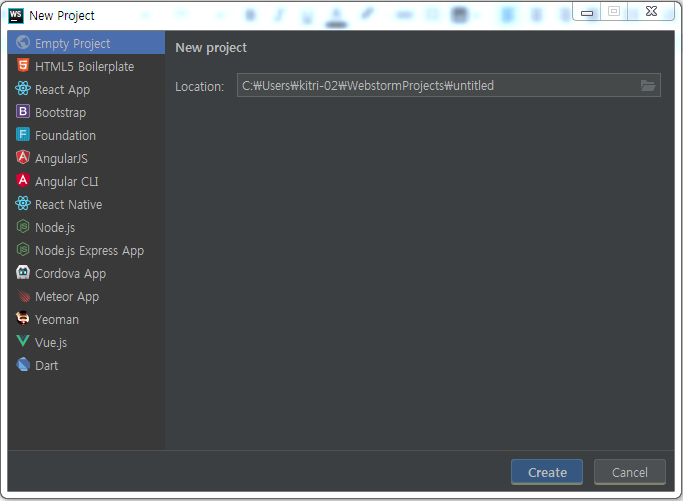Pick Angular CLI generator label

click(67, 182)
